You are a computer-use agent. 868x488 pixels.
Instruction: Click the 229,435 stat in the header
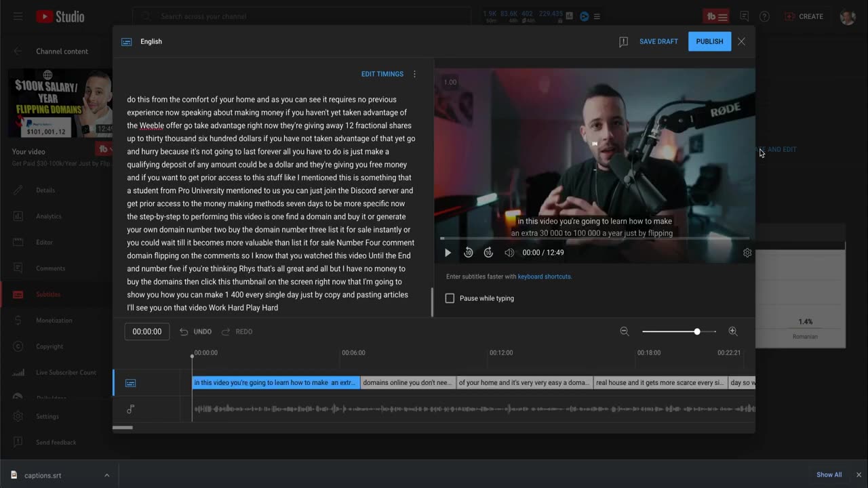click(551, 14)
